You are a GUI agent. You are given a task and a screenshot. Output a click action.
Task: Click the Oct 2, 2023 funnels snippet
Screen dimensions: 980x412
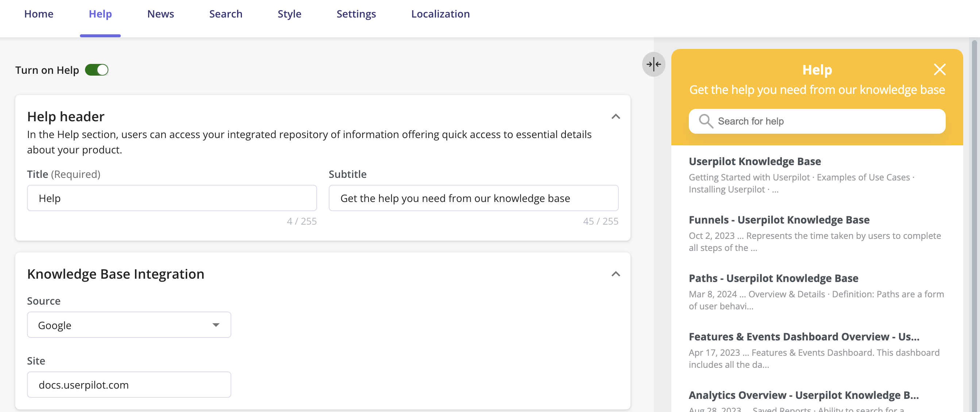tap(815, 242)
